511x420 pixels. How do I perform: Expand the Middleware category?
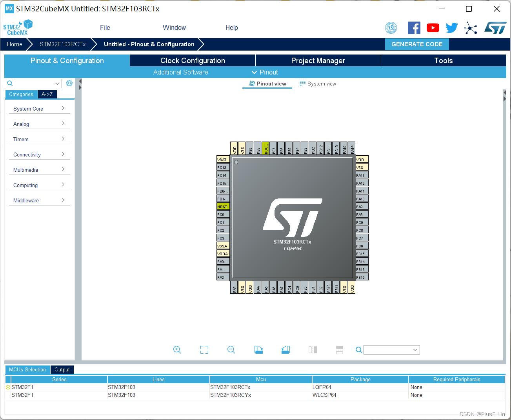coord(39,200)
